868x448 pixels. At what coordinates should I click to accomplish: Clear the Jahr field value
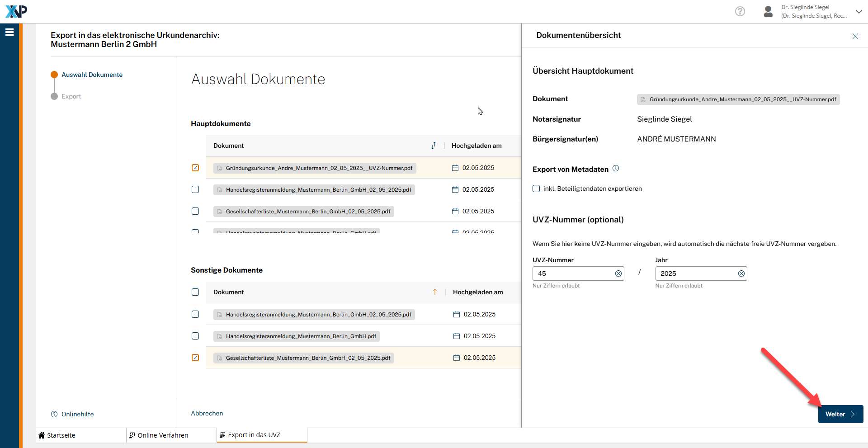click(x=741, y=274)
